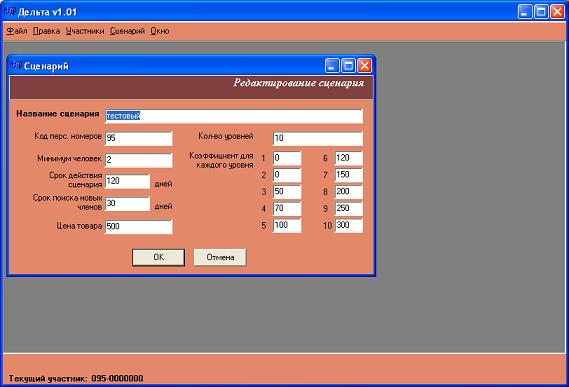Close the Дельта v1.01 main window
This screenshot has height=387, width=569.
point(557,12)
